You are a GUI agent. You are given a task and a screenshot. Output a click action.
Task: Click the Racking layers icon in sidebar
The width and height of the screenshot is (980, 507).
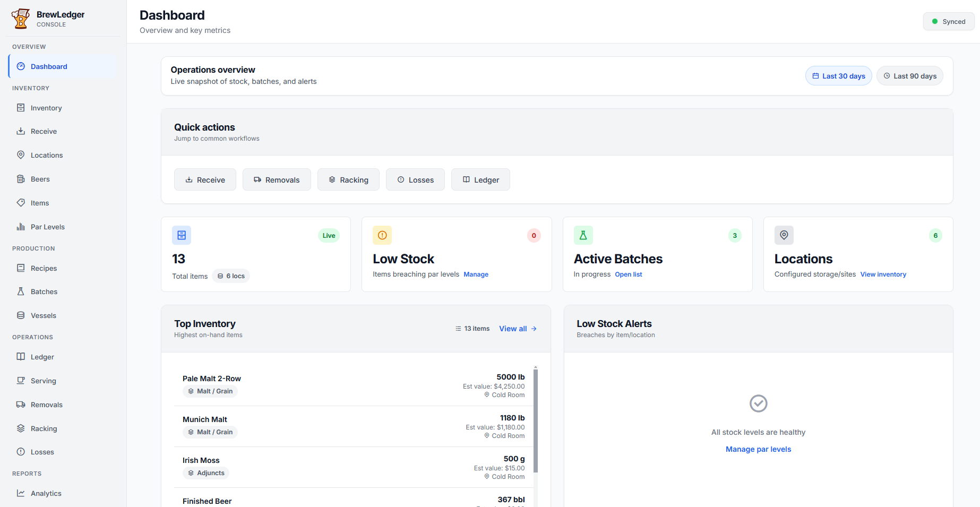point(21,428)
